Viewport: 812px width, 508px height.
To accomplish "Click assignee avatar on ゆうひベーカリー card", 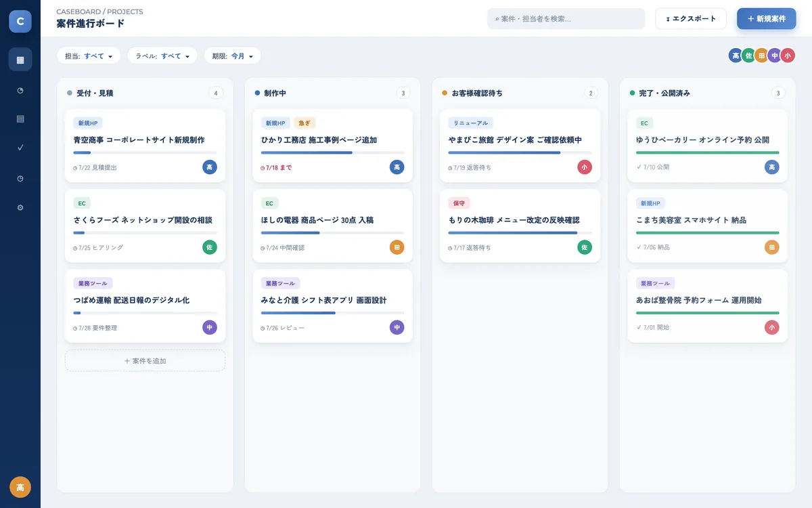I will (772, 167).
